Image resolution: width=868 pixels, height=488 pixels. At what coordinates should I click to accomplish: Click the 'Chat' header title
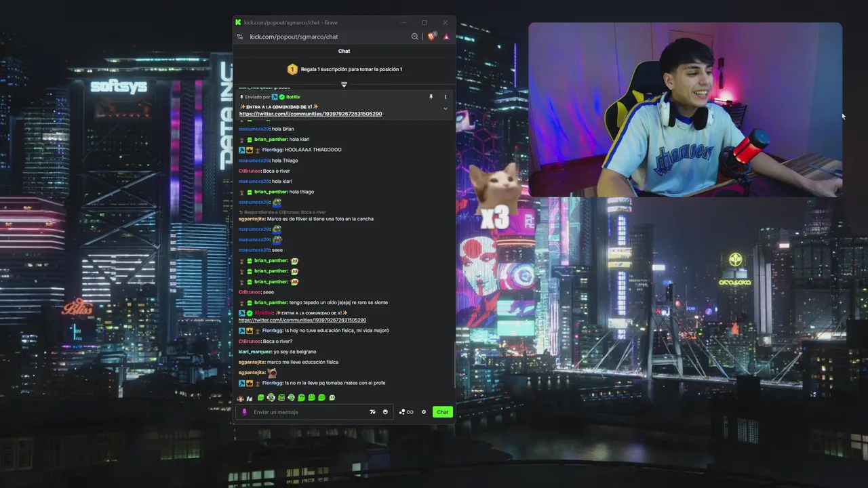(344, 51)
